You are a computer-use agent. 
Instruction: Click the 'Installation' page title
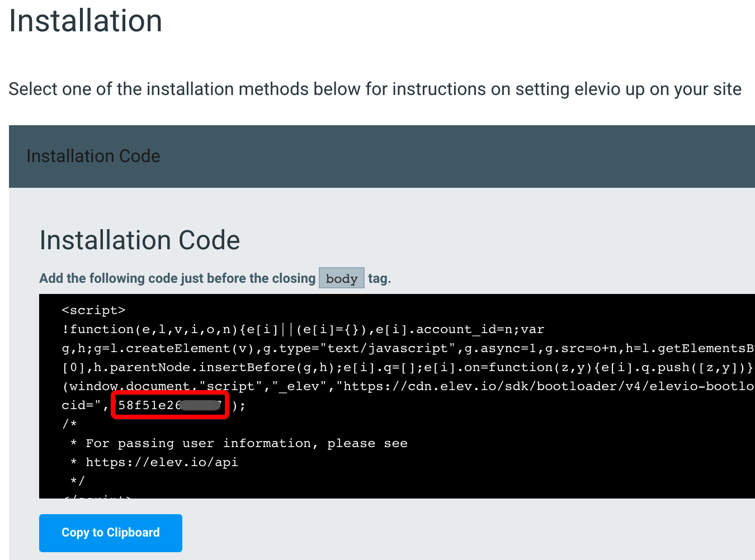(86, 21)
